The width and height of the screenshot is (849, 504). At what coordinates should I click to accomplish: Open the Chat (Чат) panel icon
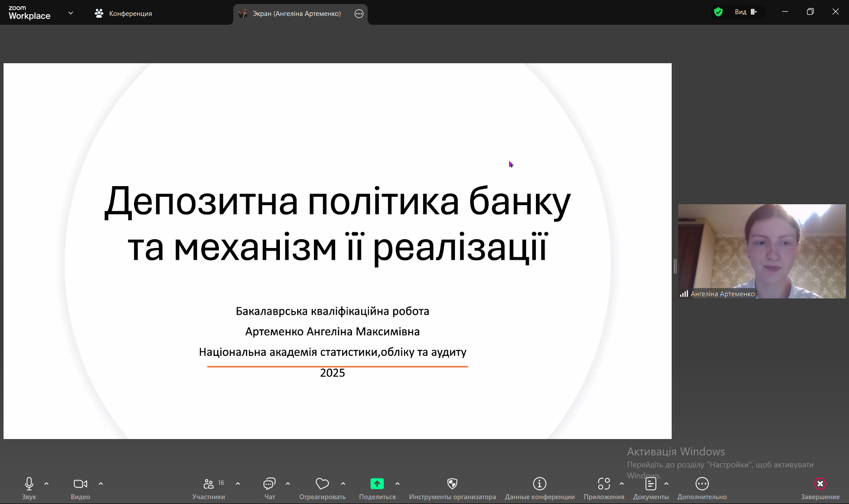[269, 484]
